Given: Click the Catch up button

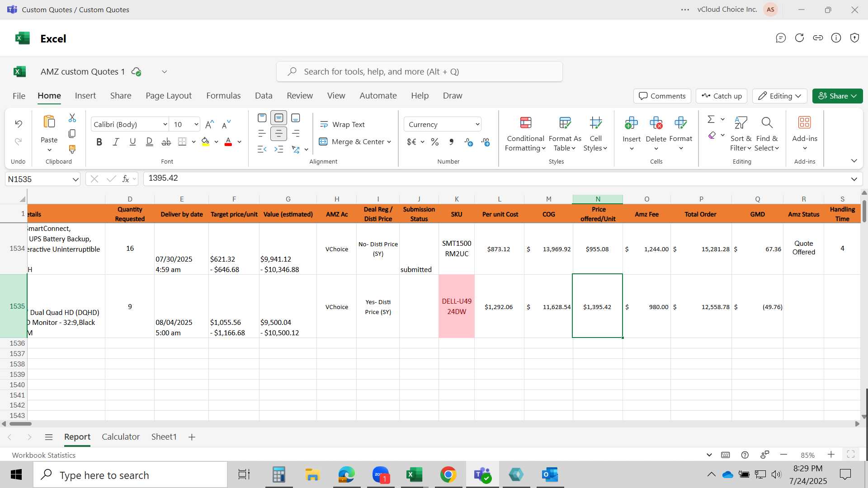Looking at the screenshot, I should click(722, 96).
